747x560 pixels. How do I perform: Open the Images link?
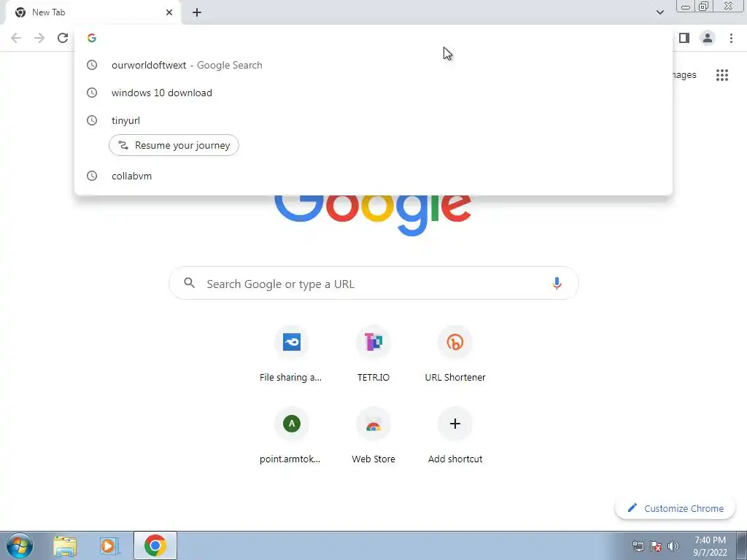(x=684, y=75)
